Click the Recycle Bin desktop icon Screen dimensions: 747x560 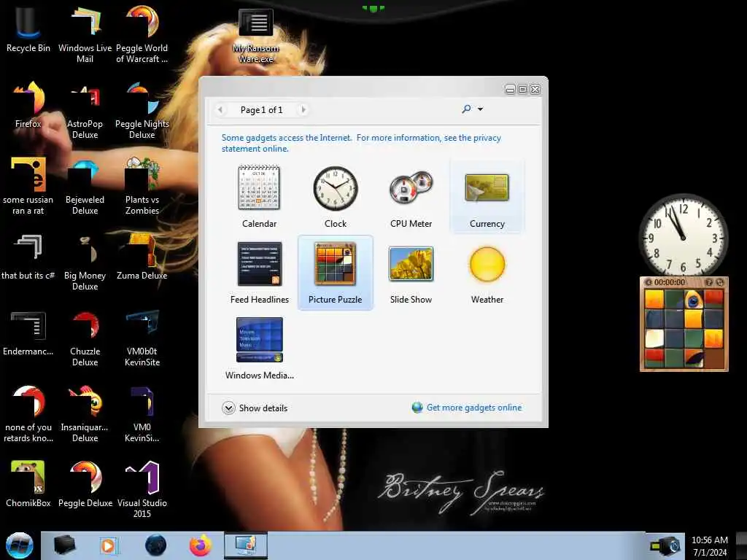28,29
